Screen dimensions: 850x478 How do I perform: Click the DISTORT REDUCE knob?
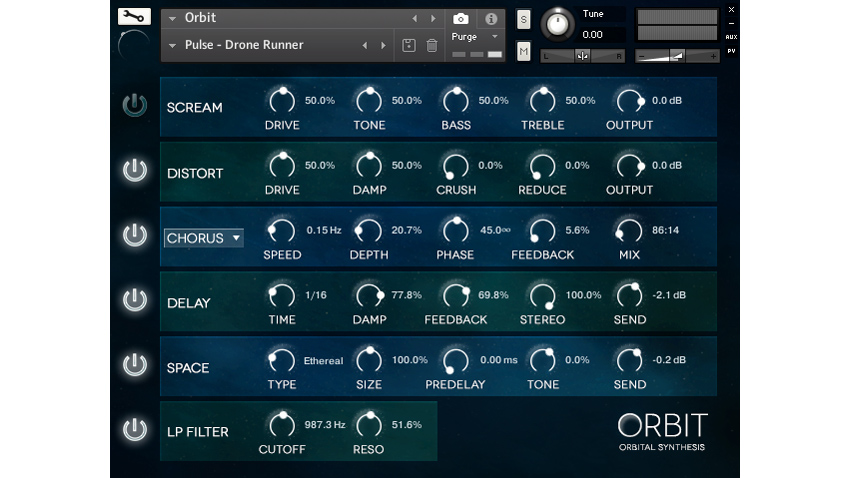542,166
